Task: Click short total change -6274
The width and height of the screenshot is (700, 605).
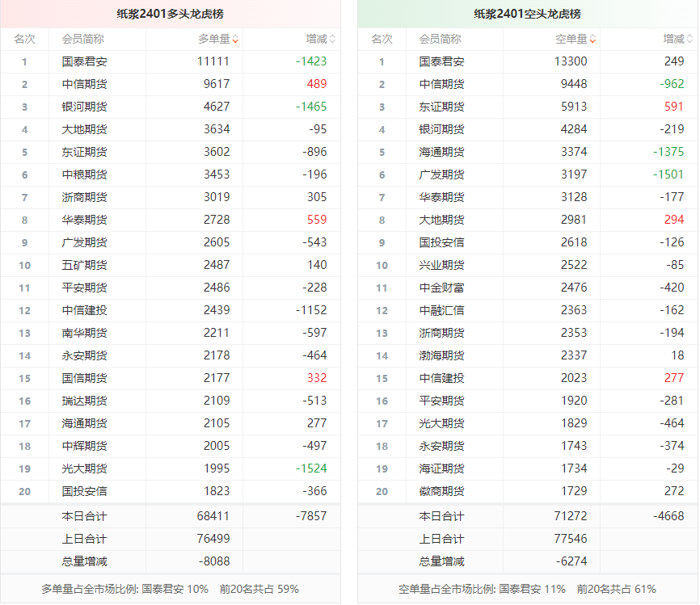Action: click(571, 561)
